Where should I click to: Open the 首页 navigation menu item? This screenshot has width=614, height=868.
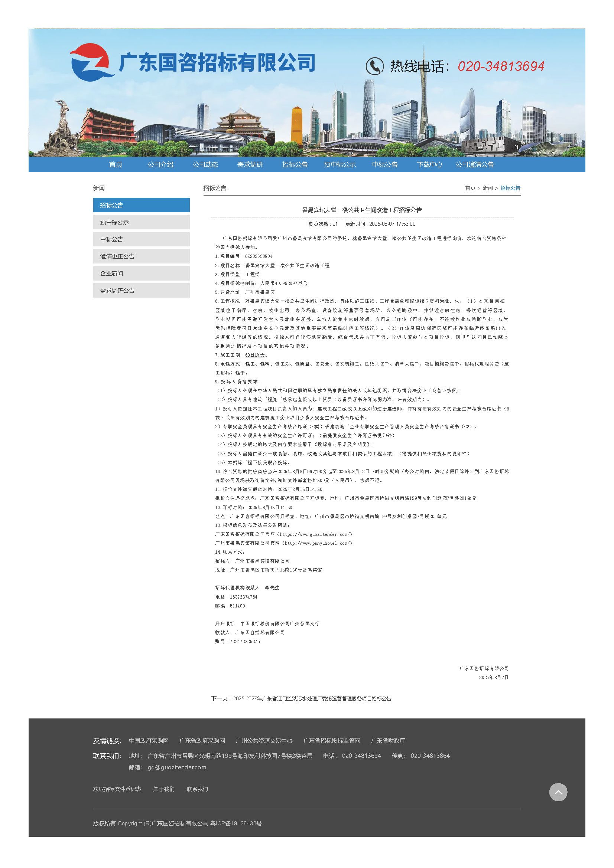coord(116,164)
